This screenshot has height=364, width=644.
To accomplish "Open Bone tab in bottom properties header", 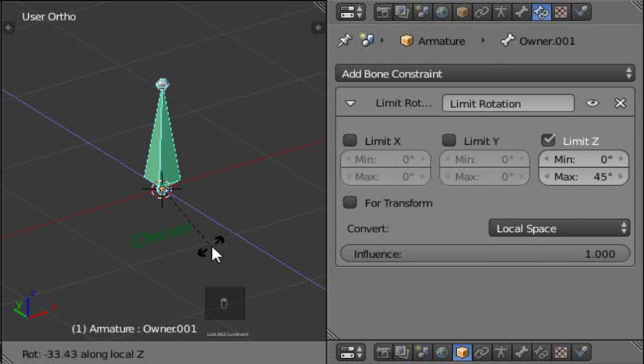I will 521,353.
